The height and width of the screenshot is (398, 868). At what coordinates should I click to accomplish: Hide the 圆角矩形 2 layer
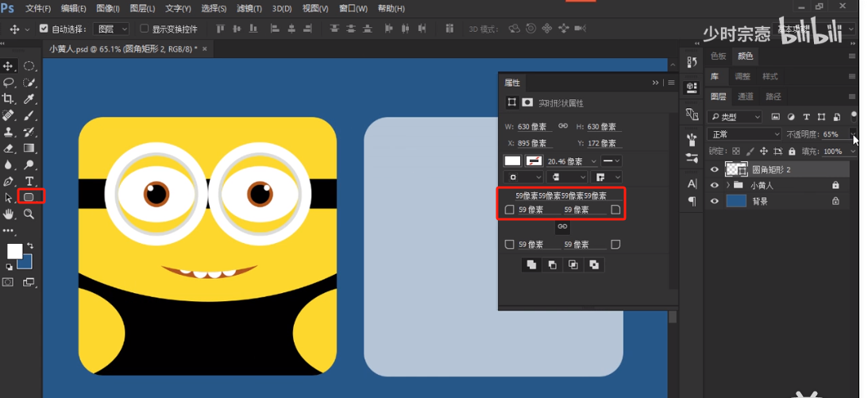point(715,169)
